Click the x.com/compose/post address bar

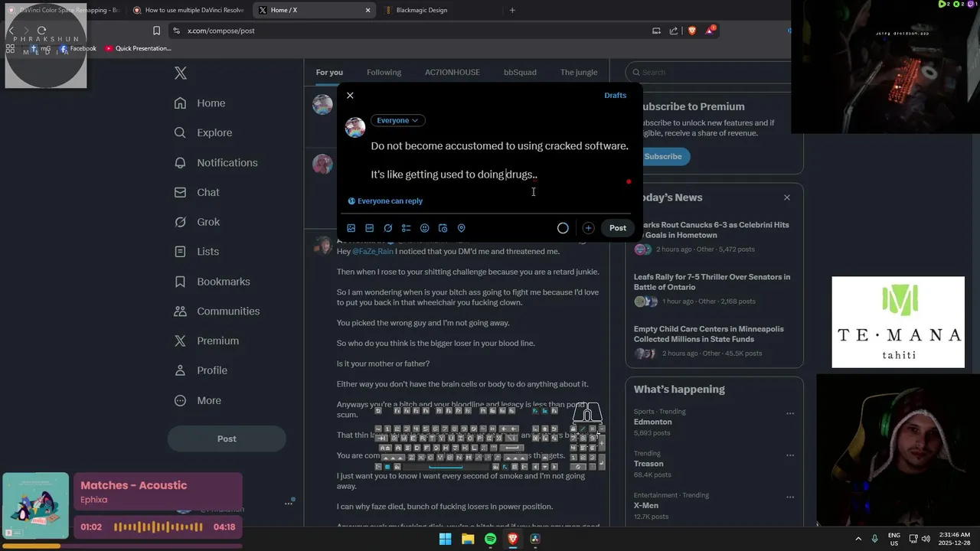(x=406, y=31)
